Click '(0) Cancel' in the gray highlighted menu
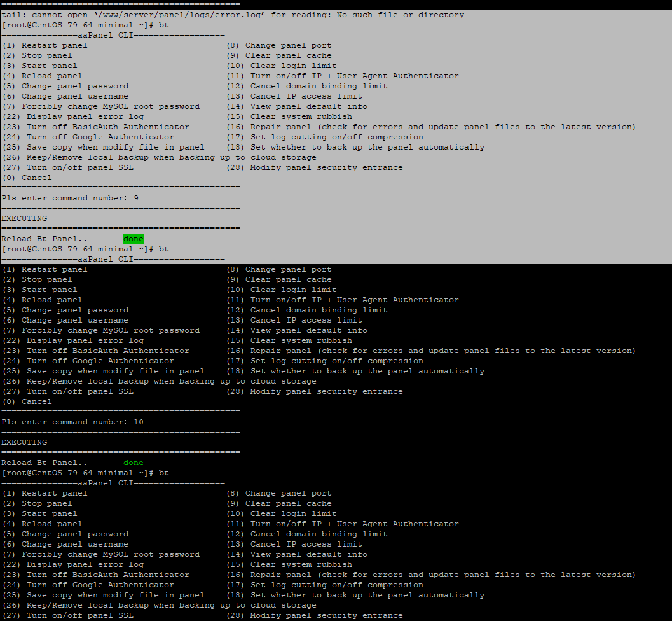 (27, 178)
